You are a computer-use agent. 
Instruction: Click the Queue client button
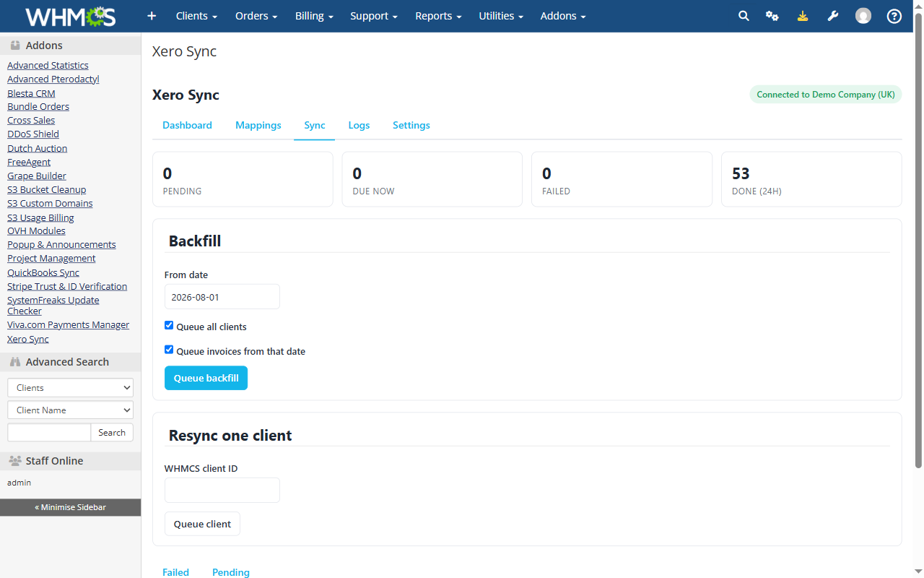202,524
